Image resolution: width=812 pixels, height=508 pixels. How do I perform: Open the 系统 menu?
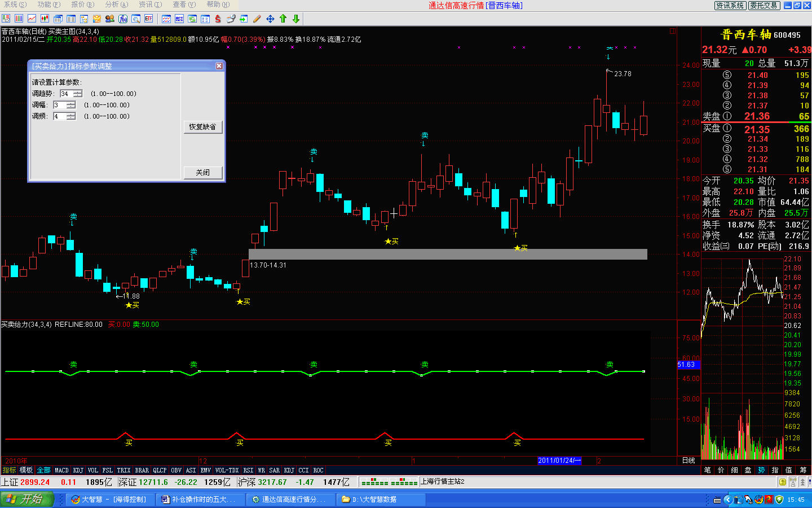[15, 5]
